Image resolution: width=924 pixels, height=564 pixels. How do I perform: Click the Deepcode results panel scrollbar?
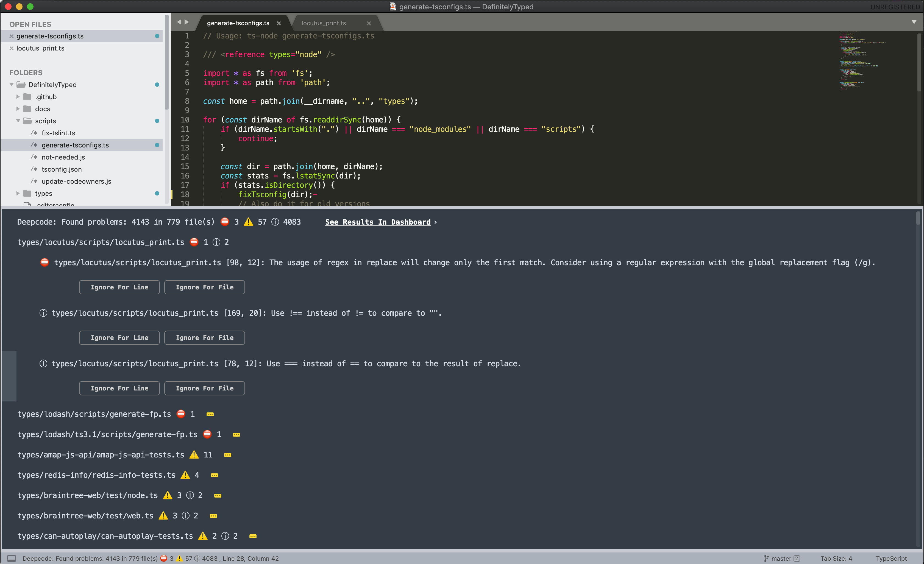point(918,218)
